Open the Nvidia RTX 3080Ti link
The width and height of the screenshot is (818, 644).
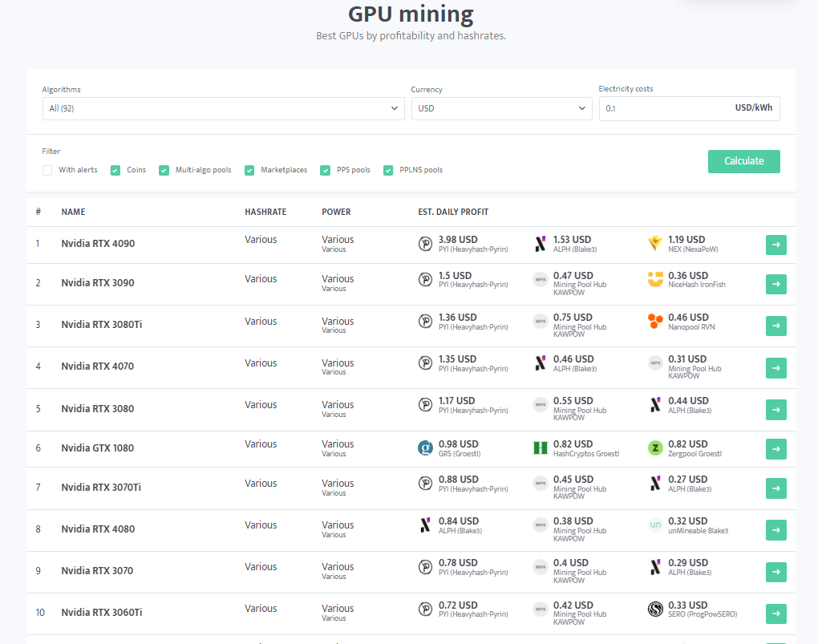[x=101, y=325]
